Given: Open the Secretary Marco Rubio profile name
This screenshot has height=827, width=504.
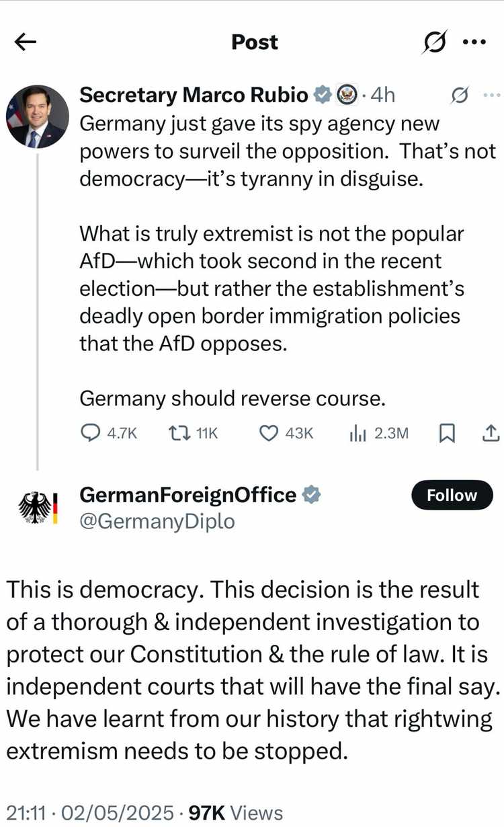Looking at the screenshot, I should [194, 95].
